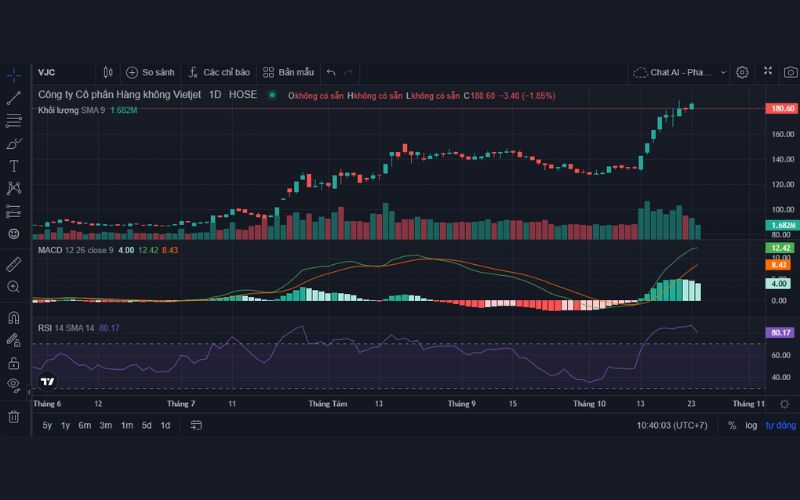
Task: Toggle log scale on price axis
Action: (751, 426)
